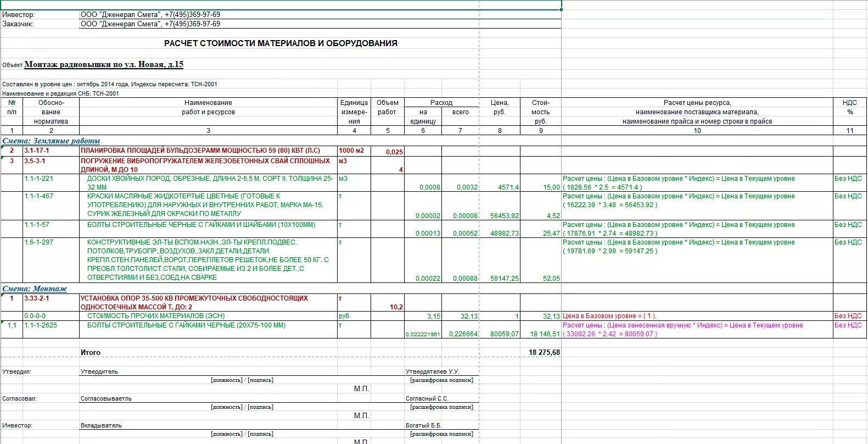Click the 'НДС %' column header

(850, 112)
